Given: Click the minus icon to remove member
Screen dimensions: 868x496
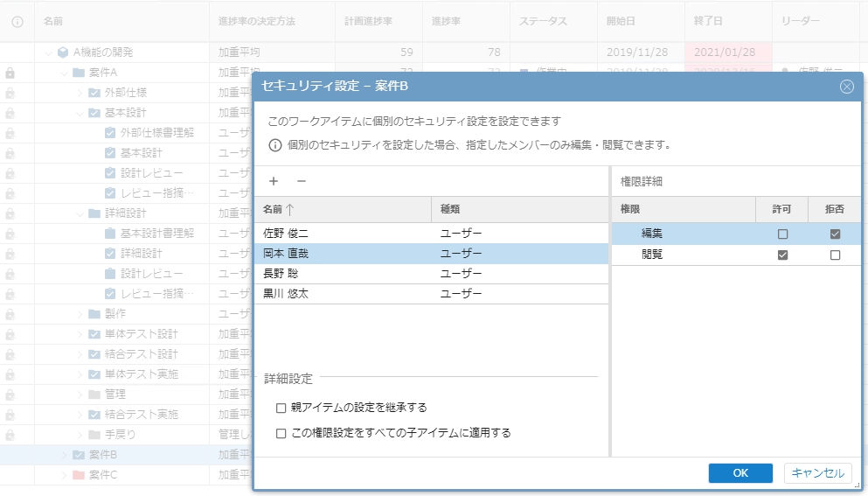Looking at the screenshot, I should click(x=302, y=181).
